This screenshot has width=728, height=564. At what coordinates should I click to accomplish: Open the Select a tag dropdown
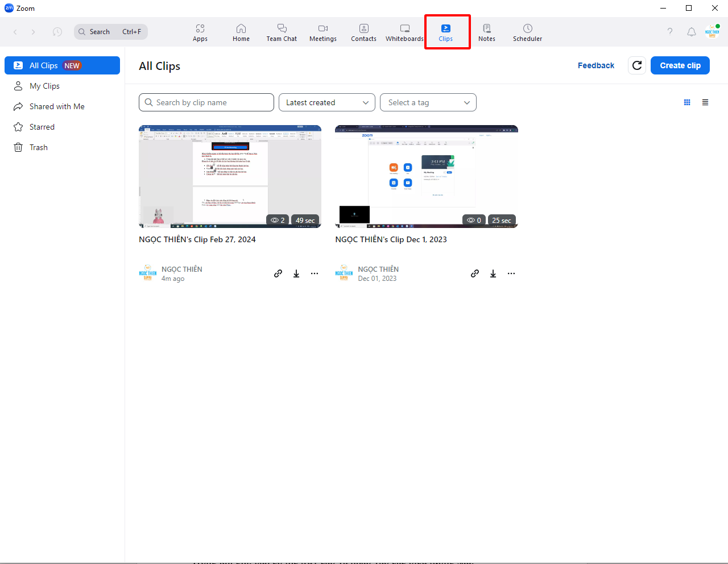coord(428,102)
